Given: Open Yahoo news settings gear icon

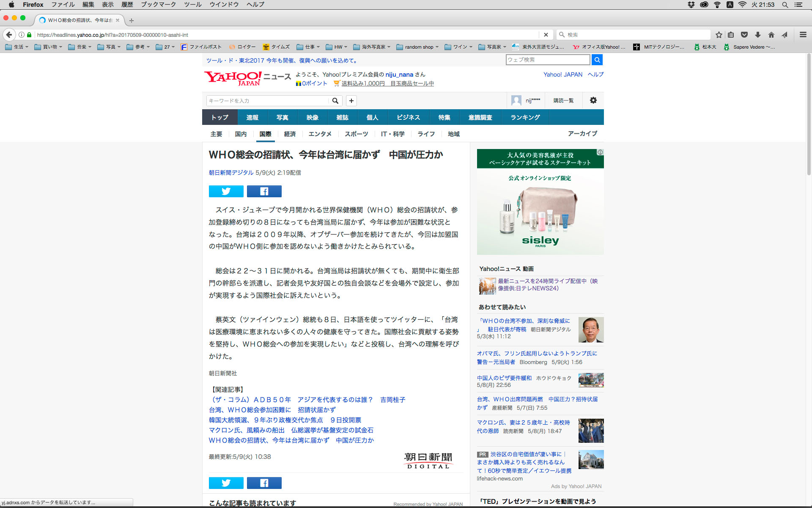Looking at the screenshot, I should tap(593, 100).
